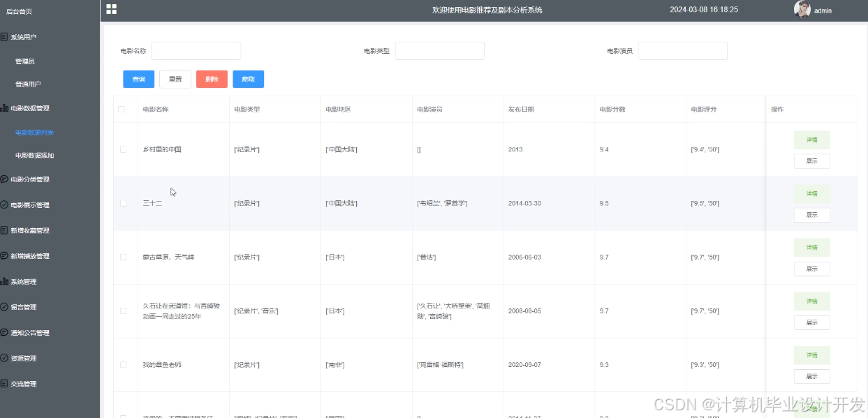This screenshot has height=418, width=868.
Task: Click the region cell ['南非']
Action: pos(337,364)
